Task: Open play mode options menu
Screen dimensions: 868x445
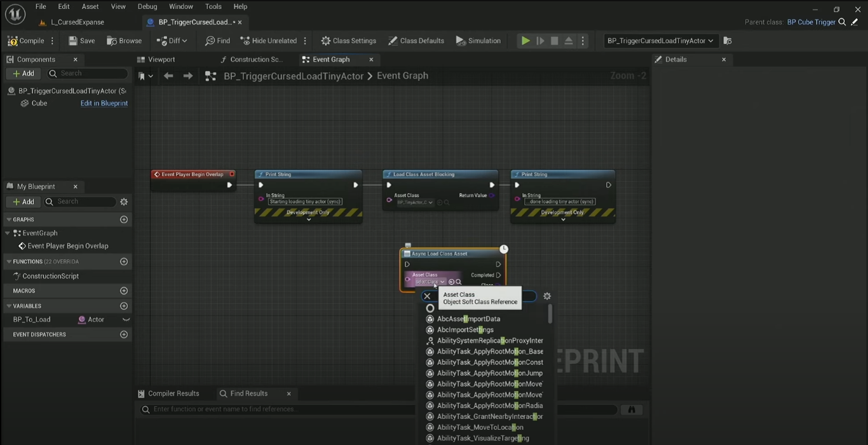Action: coord(583,41)
